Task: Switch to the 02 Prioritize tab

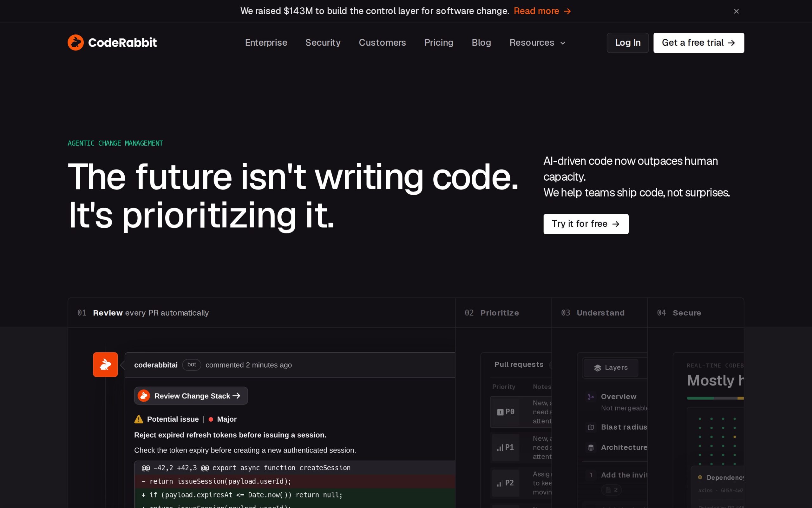Action: (503, 313)
